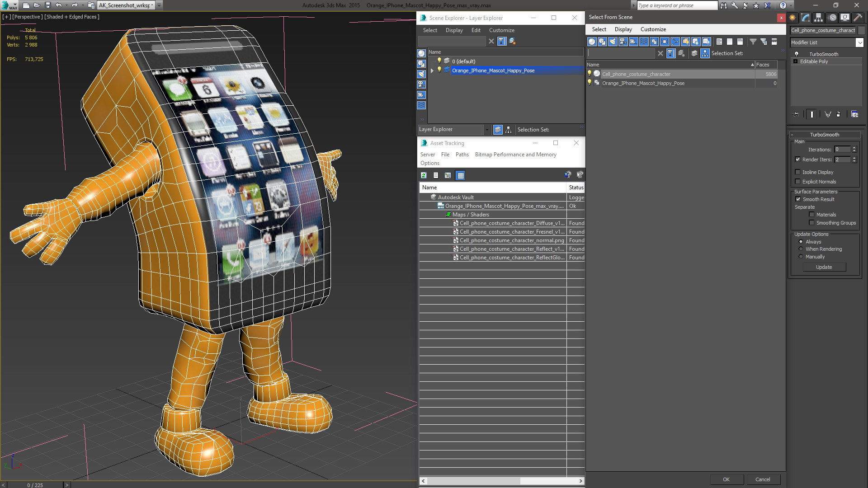The height and width of the screenshot is (488, 868).
Task: Open the Hierarchy command panel tab
Action: pos(819,18)
